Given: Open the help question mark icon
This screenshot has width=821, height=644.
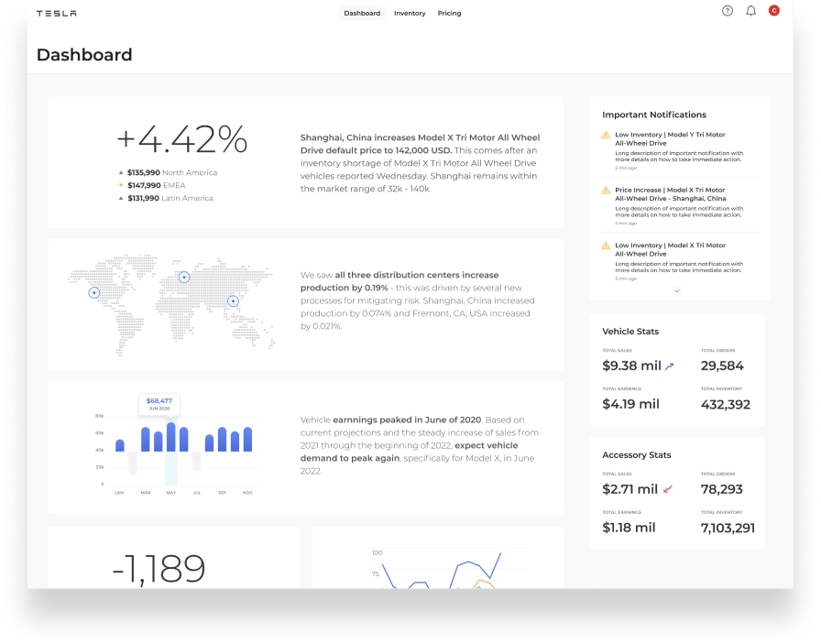Looking at the screenshot, I should tap(728, 11).
